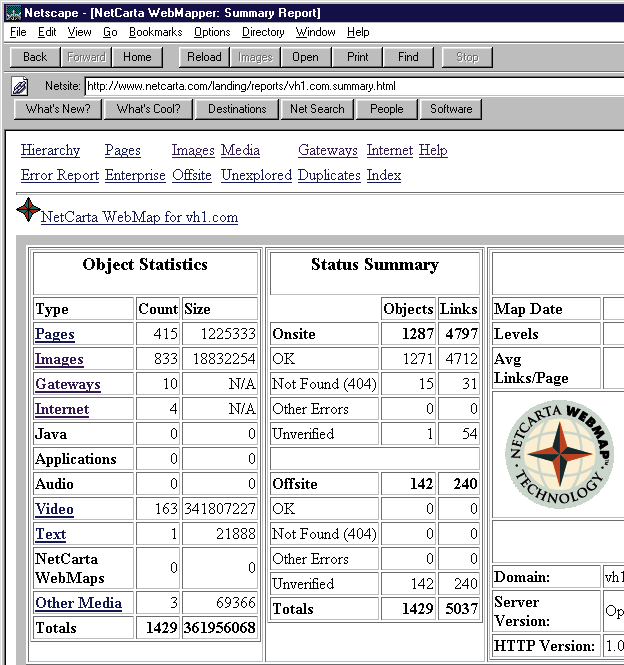Image resolution: width=624 pixels, height=665 pixels.
Task: Open the Duplicates link
Action: click(x=329, y=176)
